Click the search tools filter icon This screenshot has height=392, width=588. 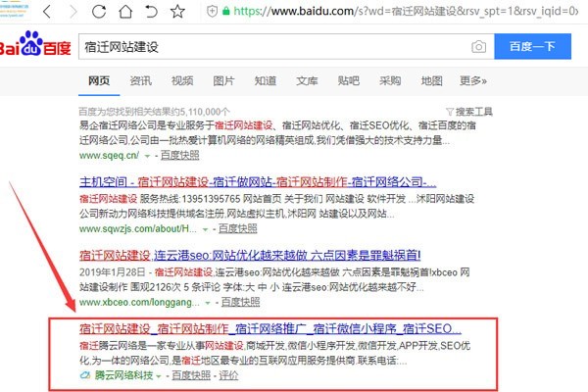(x=450, y=112)
